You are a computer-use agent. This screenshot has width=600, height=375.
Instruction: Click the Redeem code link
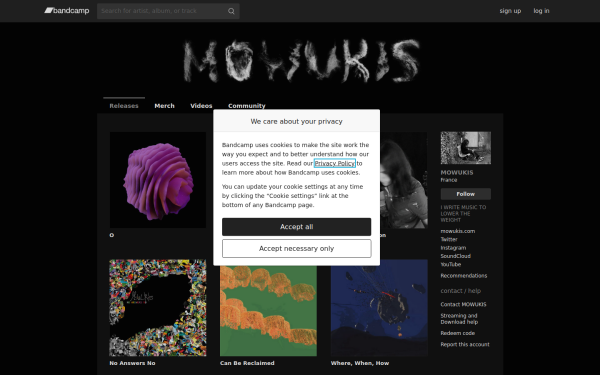pos(458,333)
